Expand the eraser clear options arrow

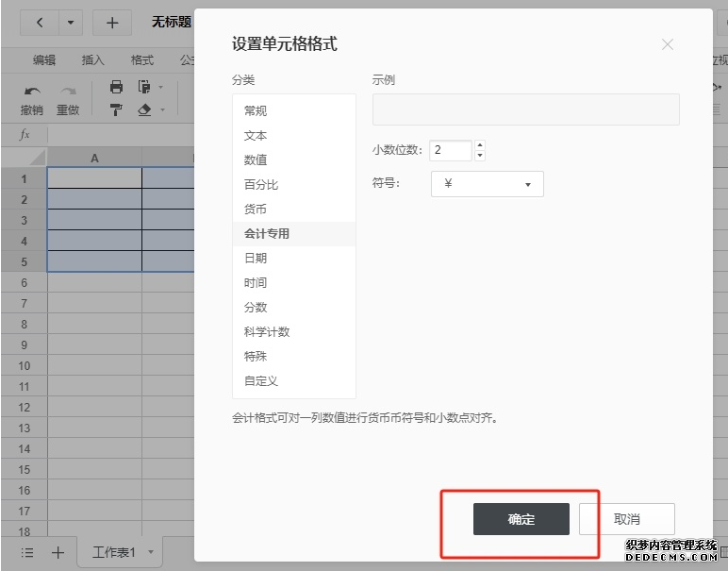click(162, 110)
